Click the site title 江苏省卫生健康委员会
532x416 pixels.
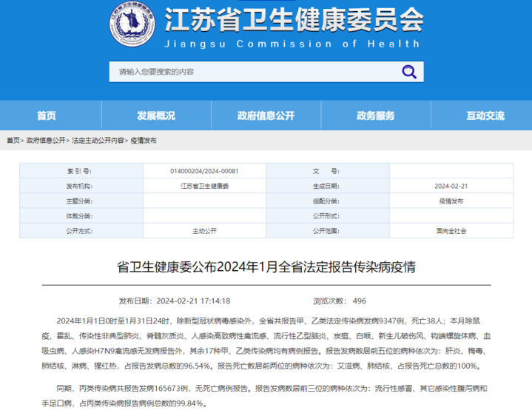pos(294,20)
